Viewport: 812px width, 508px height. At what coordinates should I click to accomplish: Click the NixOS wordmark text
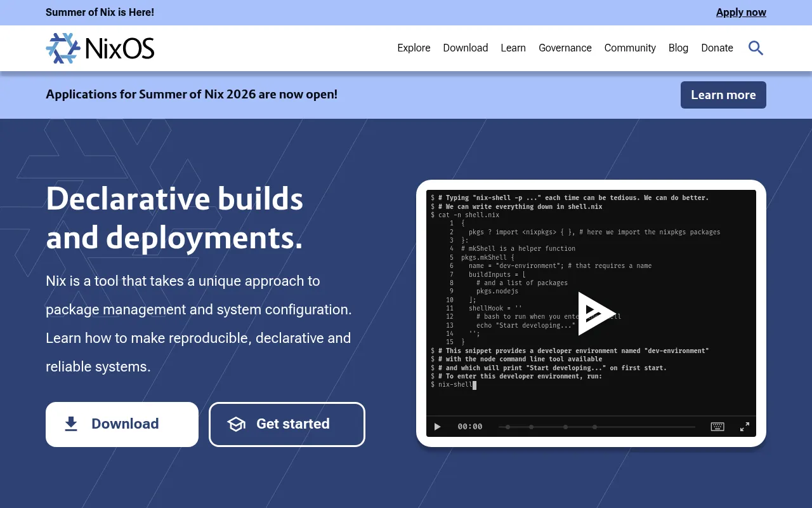(119, 48)
